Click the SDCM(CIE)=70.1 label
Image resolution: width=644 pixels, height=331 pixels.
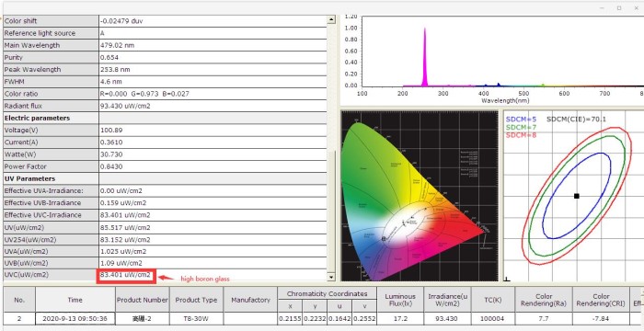coord(576,120)
